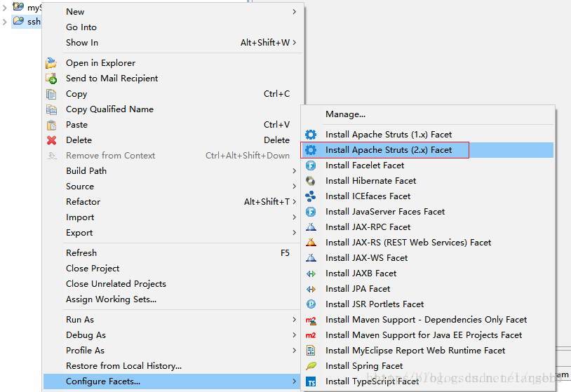Expand the Profile As submenu arrow
This screenshot has height=392, width=571.
coord(294,351)
